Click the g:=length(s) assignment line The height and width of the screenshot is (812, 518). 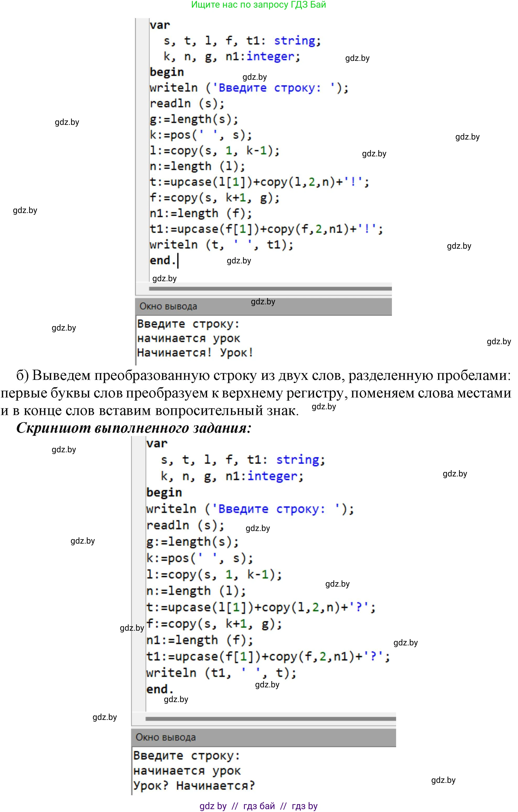[194, 119]
